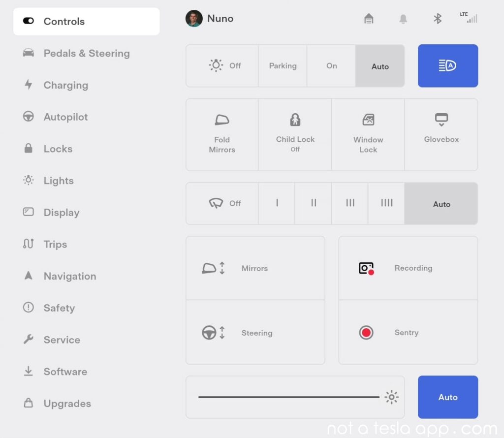
Task: Tap the dashcam Recording icon
Action: click(x=366, y=268)
